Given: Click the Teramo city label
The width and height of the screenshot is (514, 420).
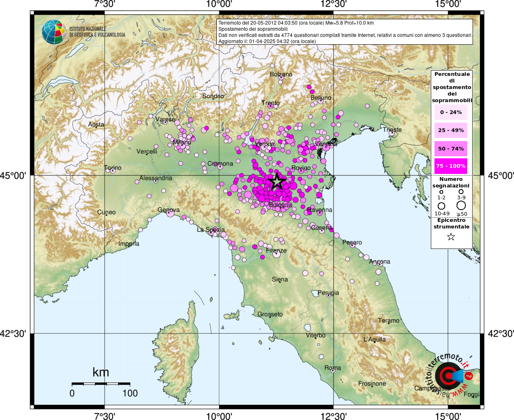Looking at the screenshot, I should pos(389,320).
